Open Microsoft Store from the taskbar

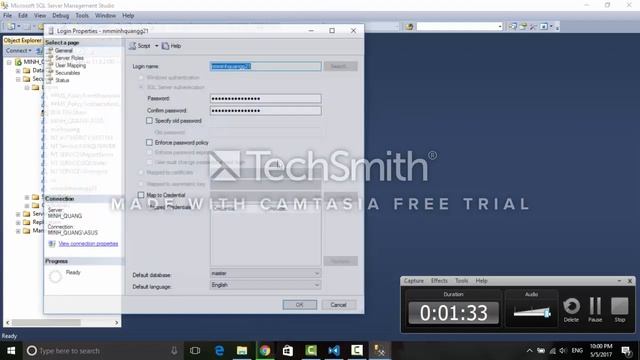288,351
